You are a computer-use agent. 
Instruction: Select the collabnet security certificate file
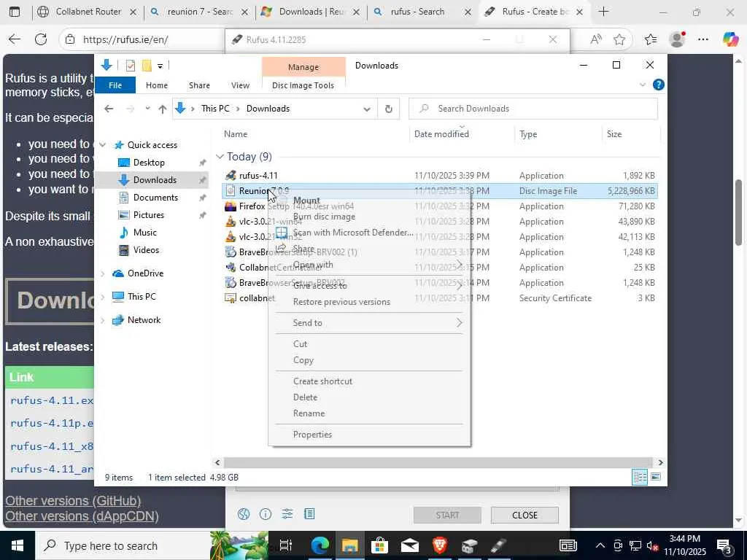440,298
